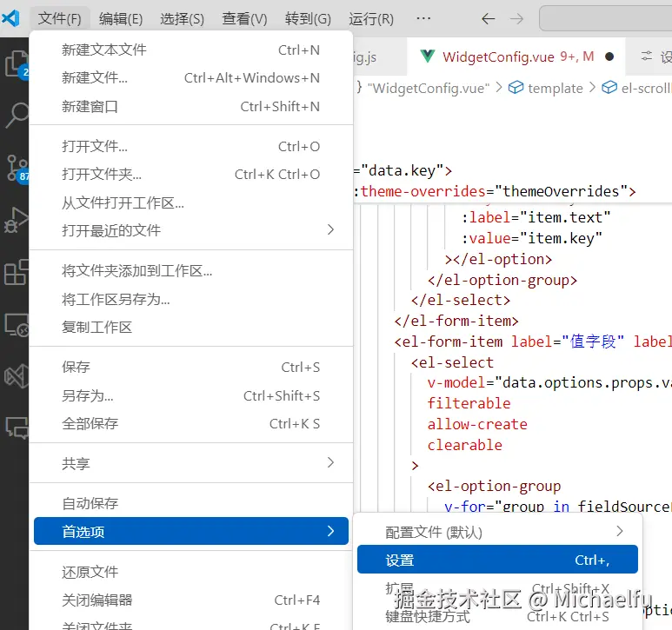The height and width of the screenshot is (630, 672).
Task: Choose 保存 menu item
Action: (191, 367)
